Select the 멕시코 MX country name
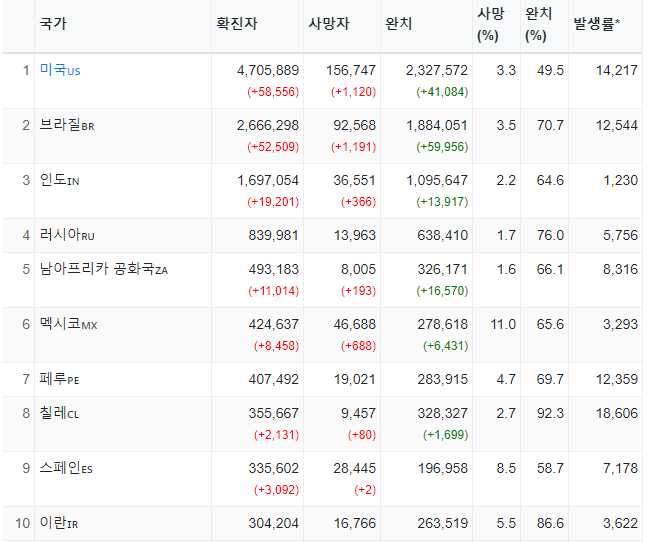This screenshot has width=647, height=543. [x=68, y=324]
